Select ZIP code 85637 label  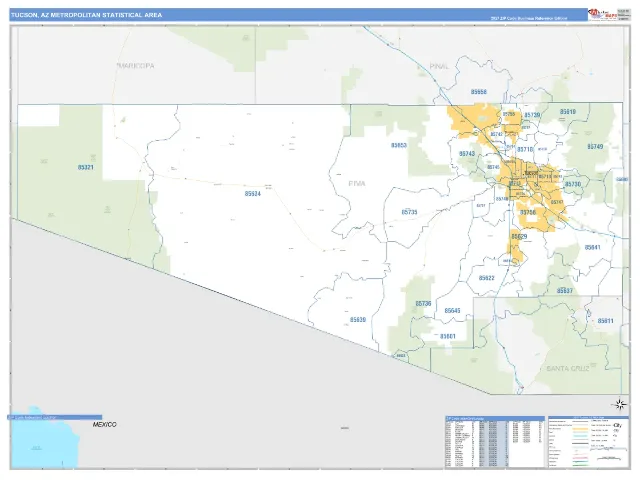[564, 291]
